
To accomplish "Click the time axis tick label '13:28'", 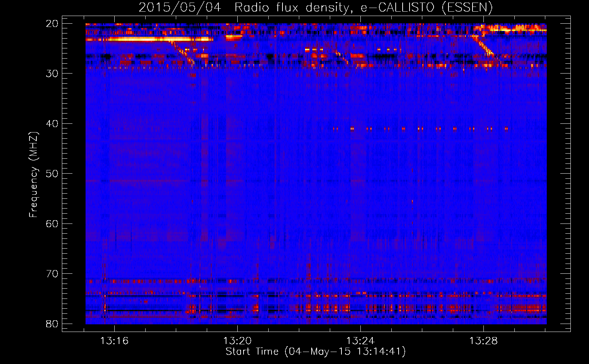I will tap(483, 341).
